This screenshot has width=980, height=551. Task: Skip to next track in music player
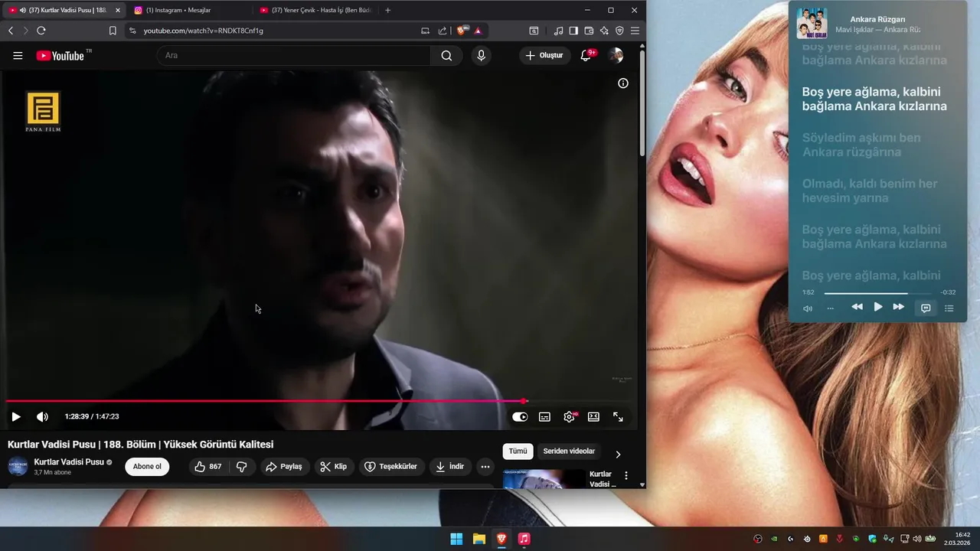point(899,307)
